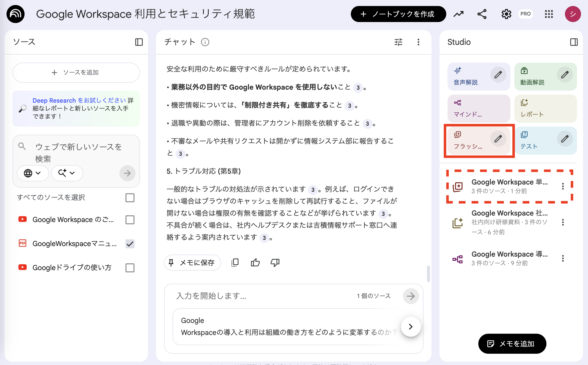Check すべてのソースを選択 to select all sources

(130, 198)
